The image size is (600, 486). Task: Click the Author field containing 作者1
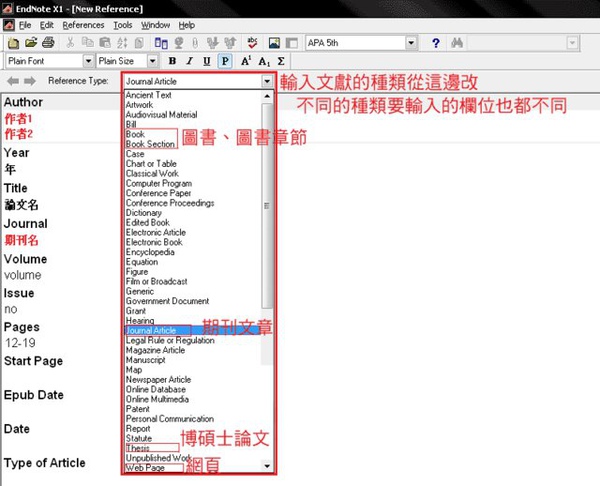click(18, 119)
